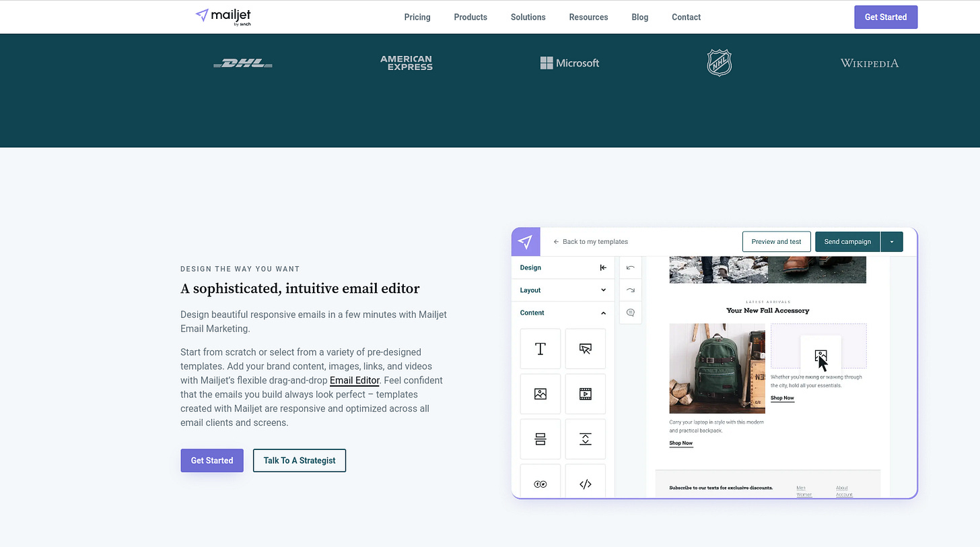Click the Men footer link in email preview
Viewport: 980px width, 547px height.
click(801, 488)
